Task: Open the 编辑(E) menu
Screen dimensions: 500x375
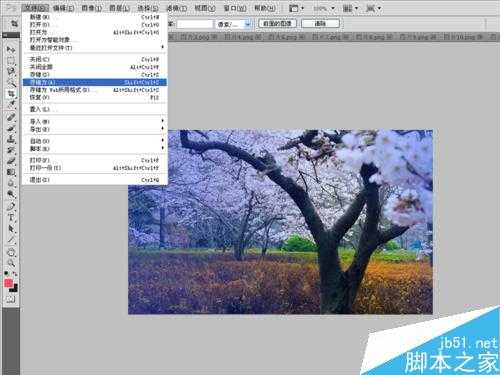Action: coord(63,8)
